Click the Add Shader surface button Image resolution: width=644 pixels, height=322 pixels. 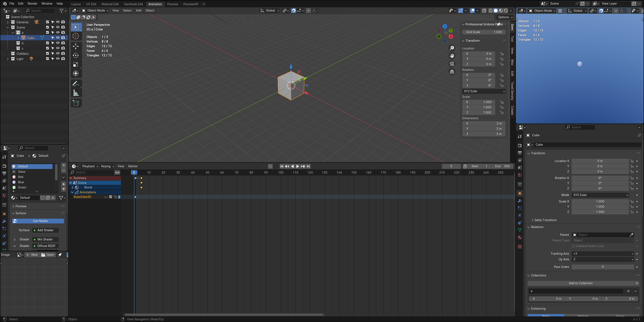tap(45, 230)
